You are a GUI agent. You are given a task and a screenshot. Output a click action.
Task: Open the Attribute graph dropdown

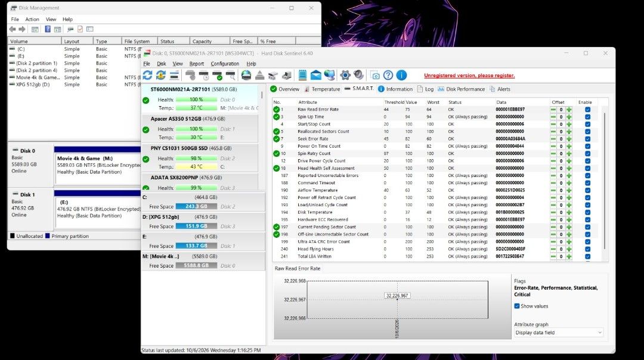(559, 333)
